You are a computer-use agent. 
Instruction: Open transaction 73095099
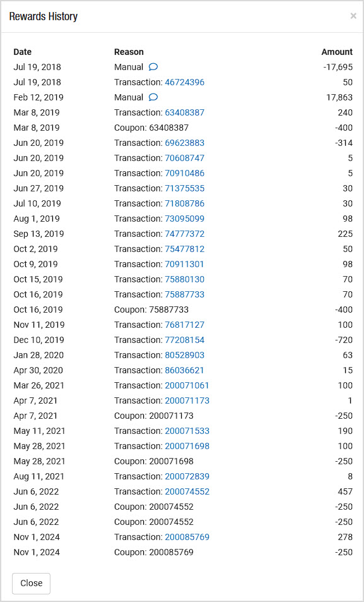click(x=184, y=219)
